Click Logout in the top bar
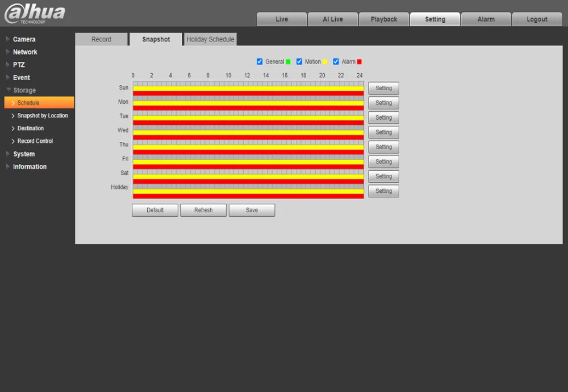Viewport: 568px width, 392px height. pyautogui.click(x=537, y=19)
